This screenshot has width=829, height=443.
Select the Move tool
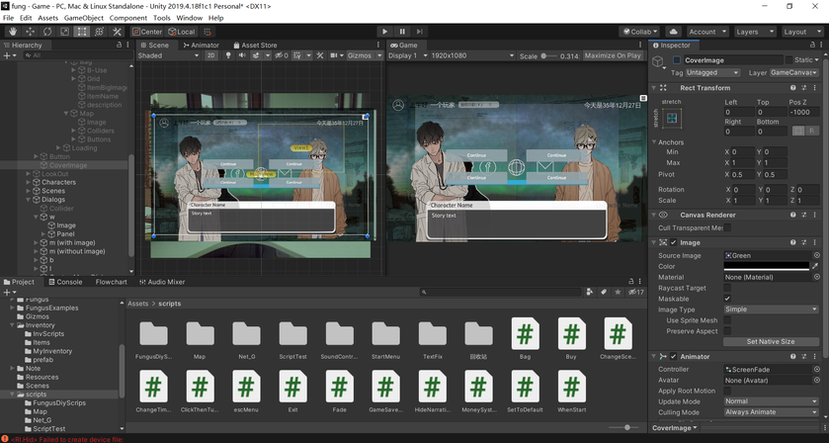click(x=30, y=32)
